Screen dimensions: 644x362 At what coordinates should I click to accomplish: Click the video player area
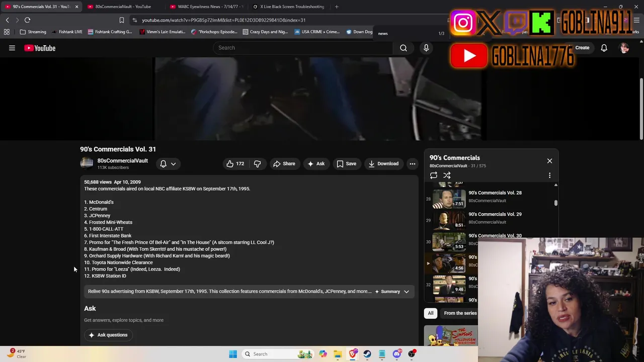(318, 99)
